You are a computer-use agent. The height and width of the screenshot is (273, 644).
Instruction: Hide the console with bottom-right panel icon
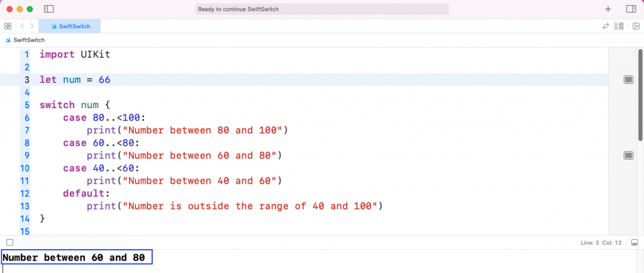click(x=635, y=243)
